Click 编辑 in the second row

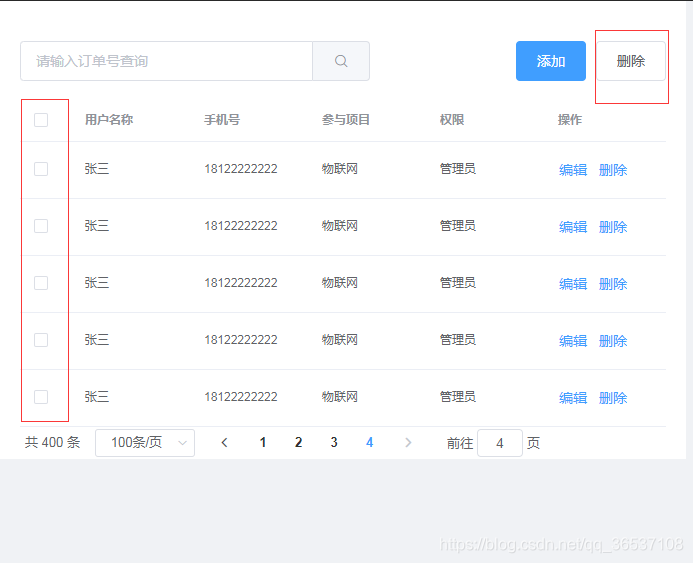click(573, 227)
